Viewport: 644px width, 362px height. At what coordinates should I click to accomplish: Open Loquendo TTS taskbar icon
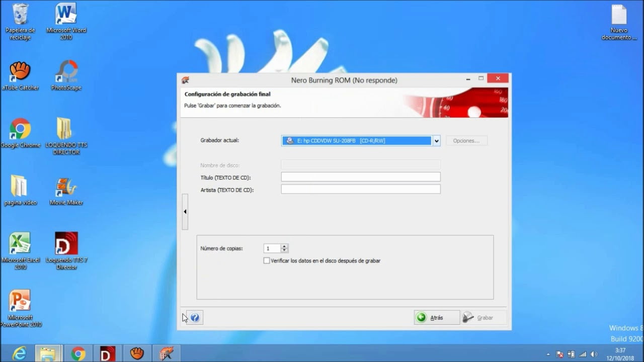pyautogui.click(x=107, y=353)
